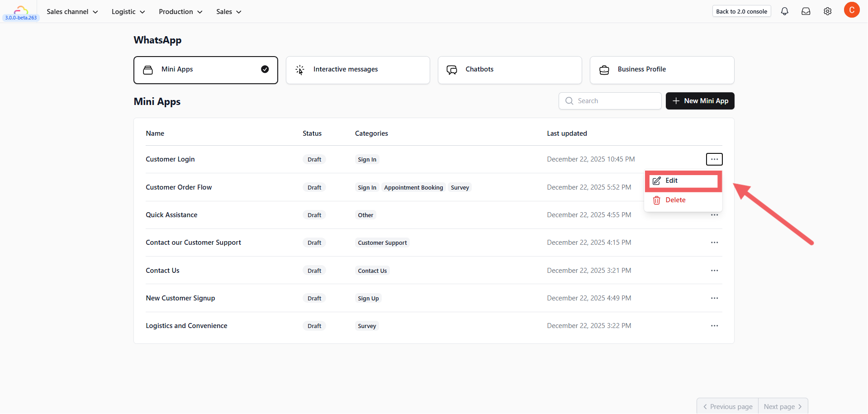The width and height of the screenshot is (868, 414).
Task: Open the Customer Order Flow mini app
Action: (x=179, y=187)
